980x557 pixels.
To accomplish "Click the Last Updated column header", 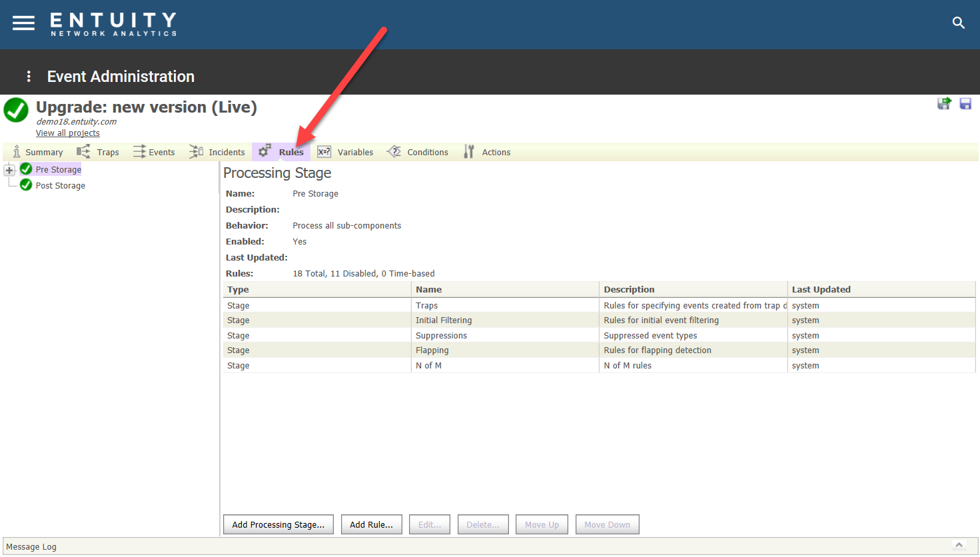I will (881, 290).
